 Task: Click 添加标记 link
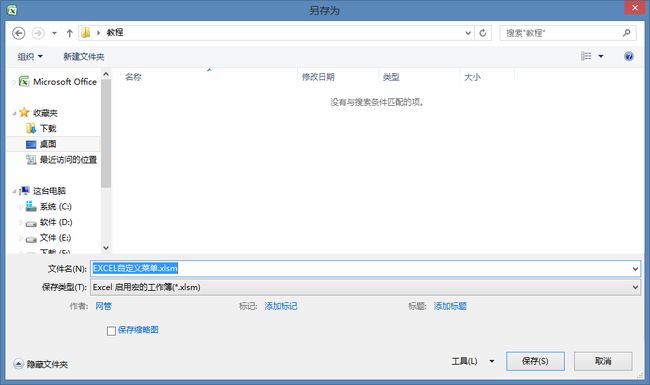coord(281,306)
